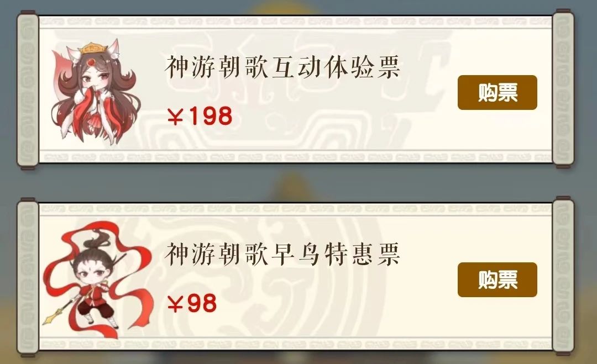The width and height of the screenshot is (597, 364).
Task: Buy the 神游朝歌早鸟特惠票 ticket
Action: pyautogui.click(x=498, y=279)
